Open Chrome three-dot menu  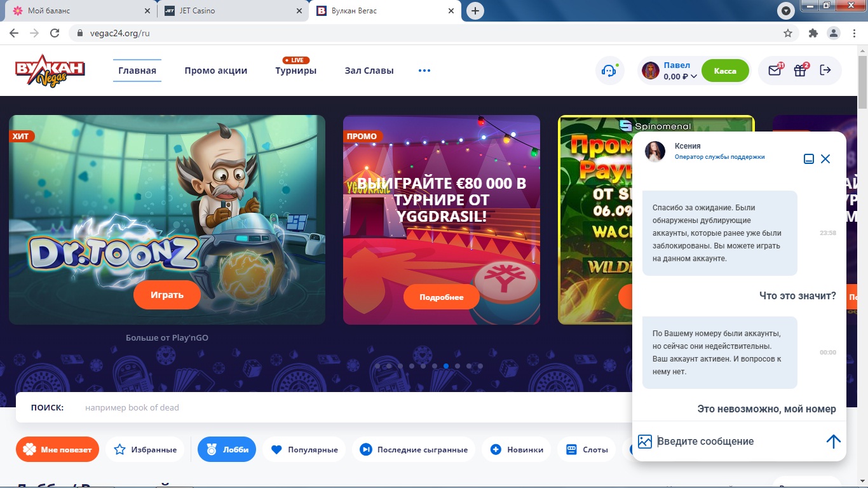[853, 33]
